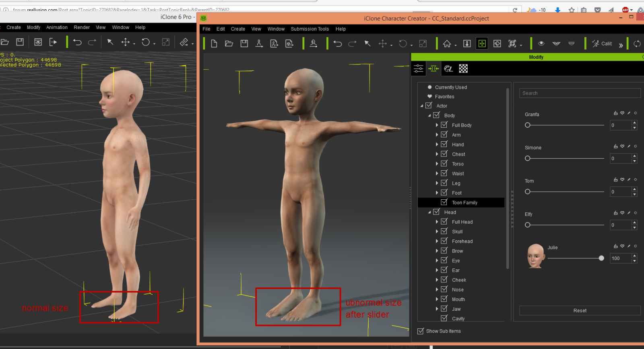Collapse the Body tree node
This screenshot has width=644, height=349.
point(429,116)
